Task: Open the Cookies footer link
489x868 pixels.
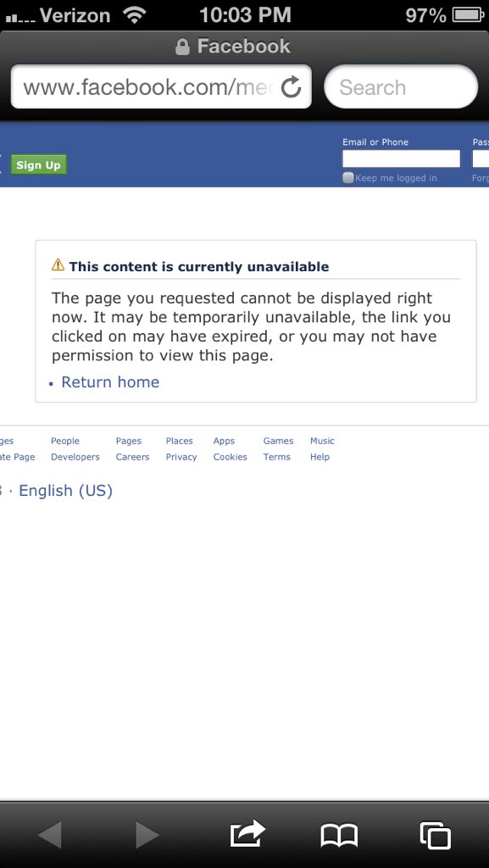Action: (231, 457)
